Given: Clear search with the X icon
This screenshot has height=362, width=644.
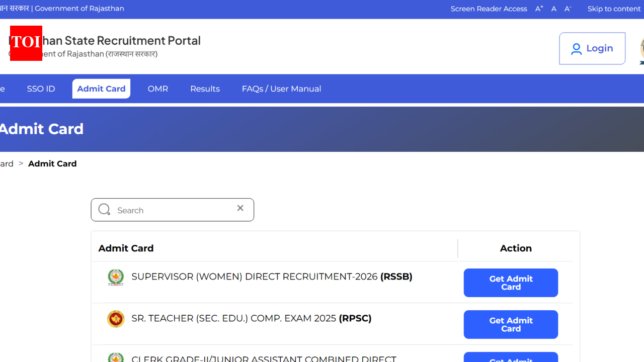Looking at the screenshot, I should tap(240, 208).
